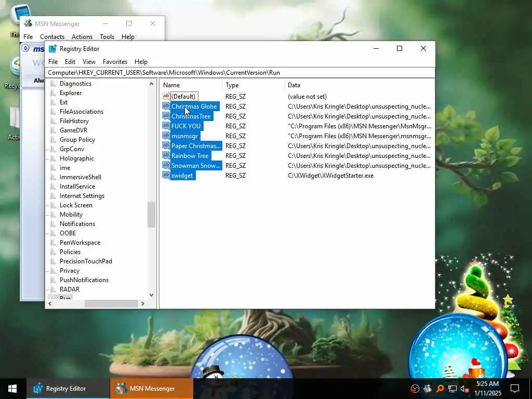Select the FileAssociations key
The image size is (532, 399).
click(x=82, y=112)
